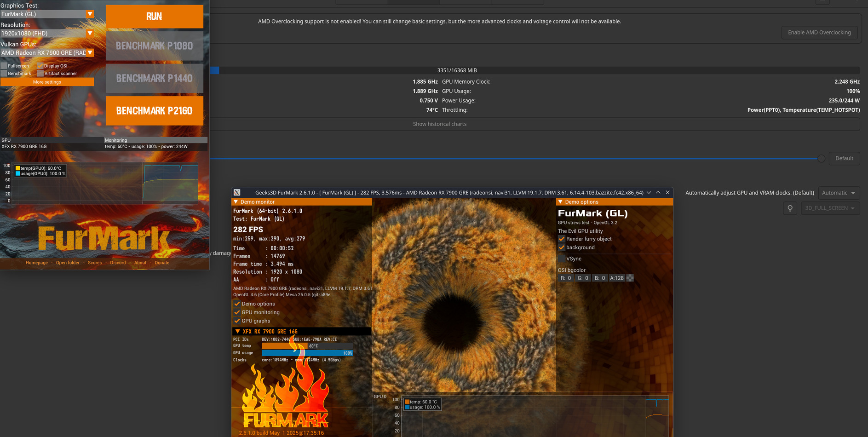Click the Open folder link
868x437 pixels.
click(x=68, y=263)
